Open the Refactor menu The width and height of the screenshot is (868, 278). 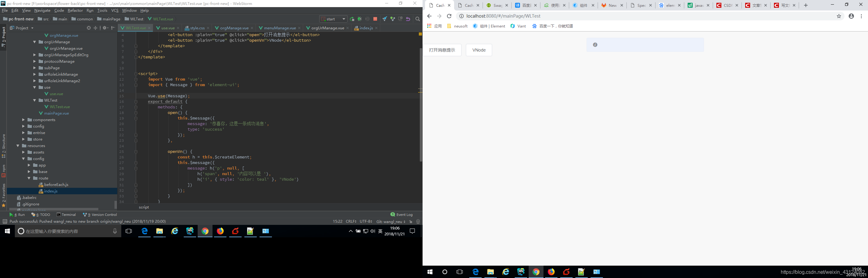click(75, 11)
